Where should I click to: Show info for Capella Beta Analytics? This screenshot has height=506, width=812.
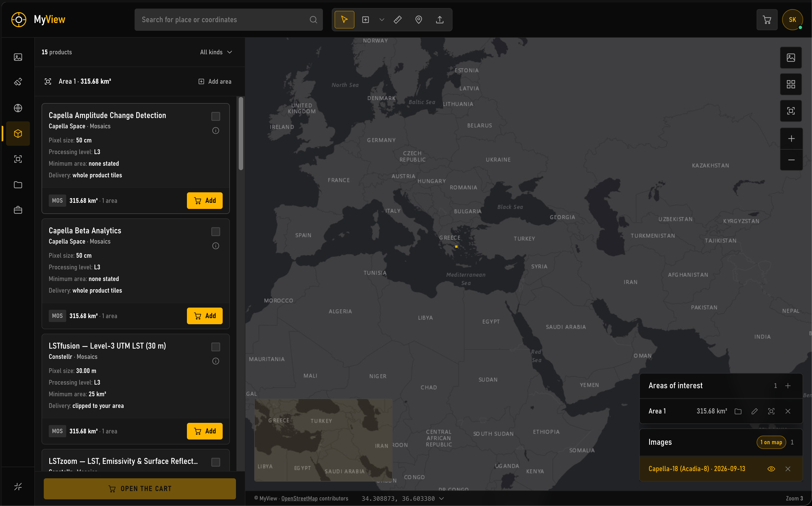[216, 246]
